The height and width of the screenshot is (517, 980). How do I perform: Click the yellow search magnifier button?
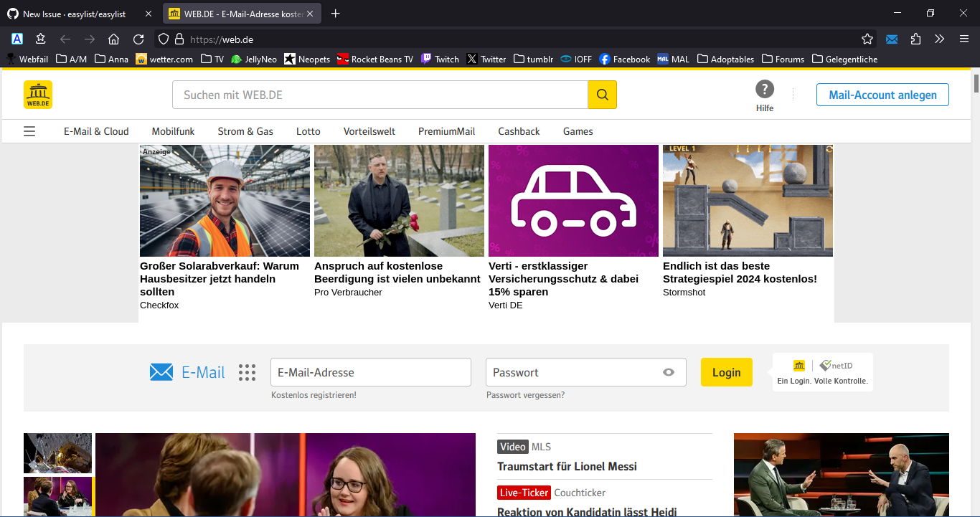point(602,95)
